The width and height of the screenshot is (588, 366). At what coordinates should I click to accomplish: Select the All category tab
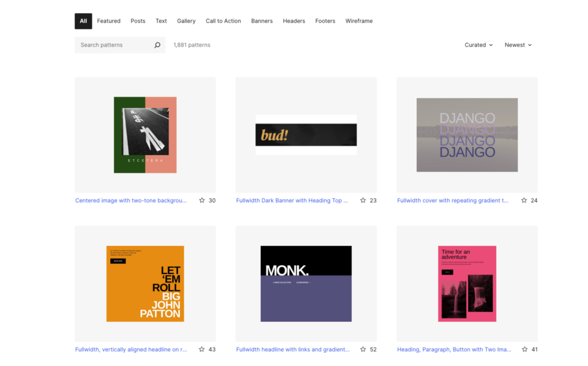tap(83, 21)
